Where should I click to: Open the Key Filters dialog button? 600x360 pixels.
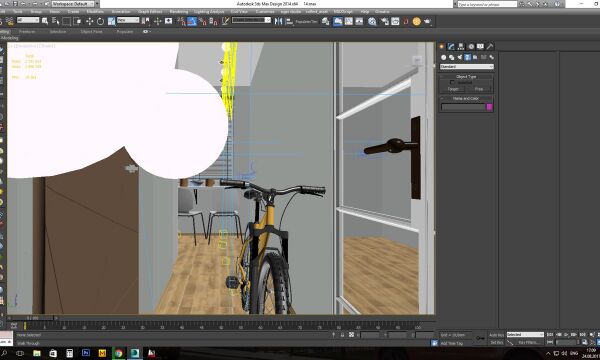pyautogui.click(x=528, y=342)
